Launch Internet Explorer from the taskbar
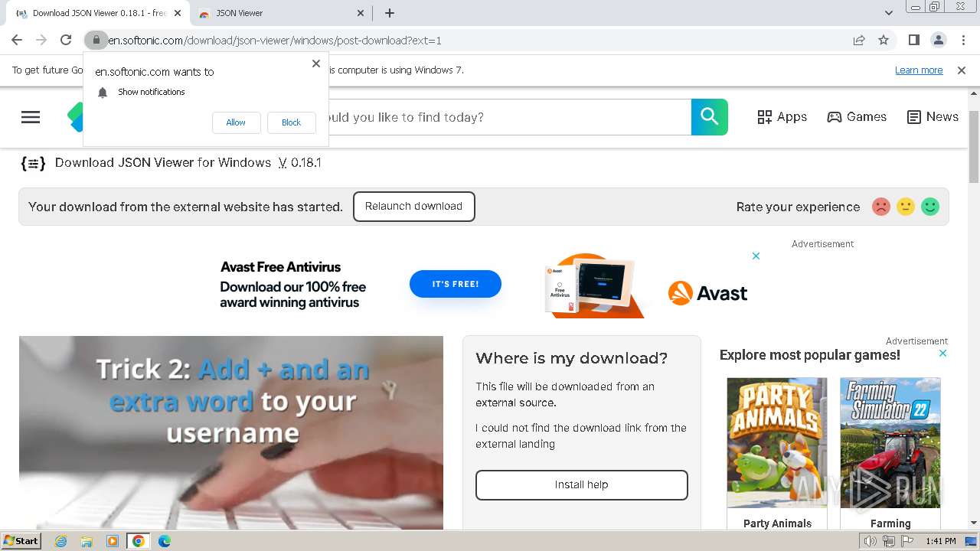 60,541
